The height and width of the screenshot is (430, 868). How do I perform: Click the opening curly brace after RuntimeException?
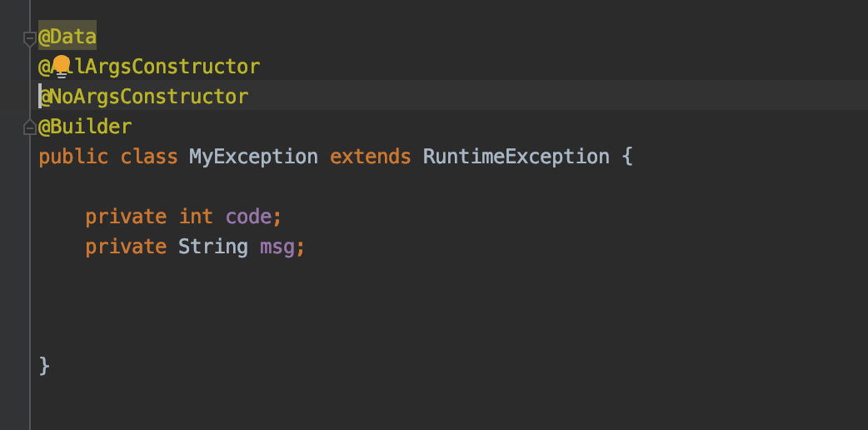click(627, 157)
